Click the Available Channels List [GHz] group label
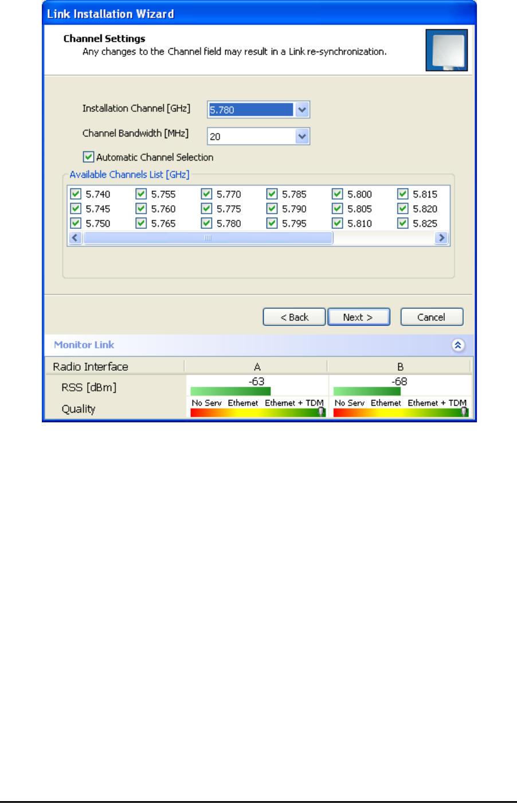 130,175
